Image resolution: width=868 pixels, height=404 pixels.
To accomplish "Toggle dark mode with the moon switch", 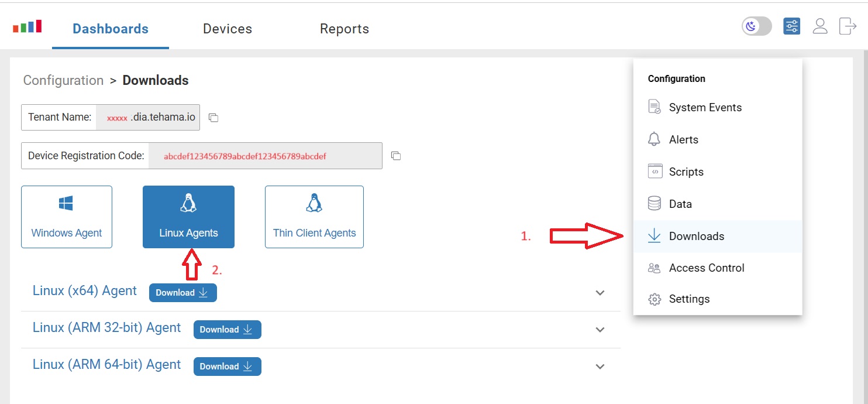I will tap(756, 26).
